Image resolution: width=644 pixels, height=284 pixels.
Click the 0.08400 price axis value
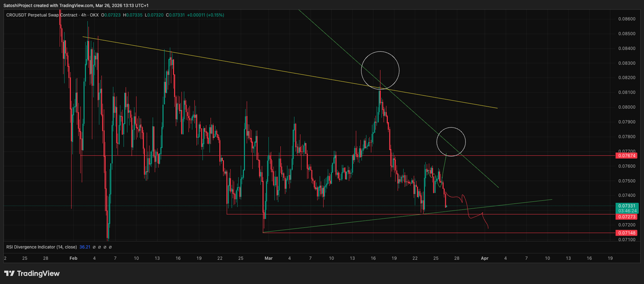click(626, 48)
